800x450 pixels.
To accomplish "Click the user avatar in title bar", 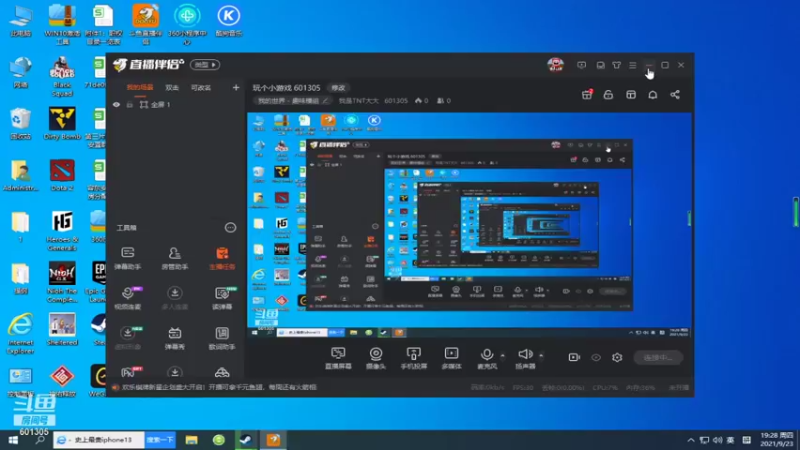I will coord(556,65).
